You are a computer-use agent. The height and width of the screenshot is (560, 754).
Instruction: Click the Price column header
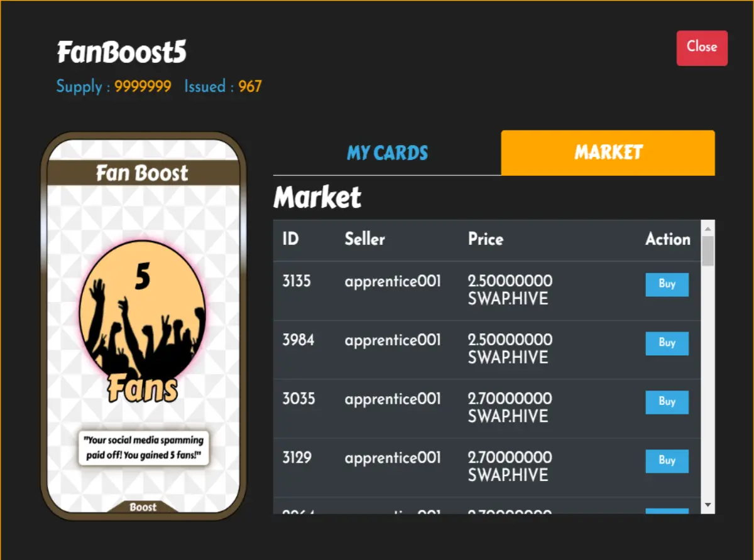tap(486, 239)
